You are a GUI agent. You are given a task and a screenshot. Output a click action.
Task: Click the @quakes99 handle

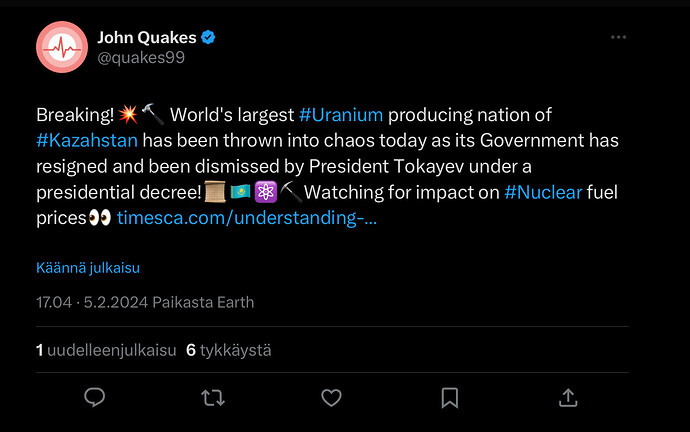coord(141,58)
